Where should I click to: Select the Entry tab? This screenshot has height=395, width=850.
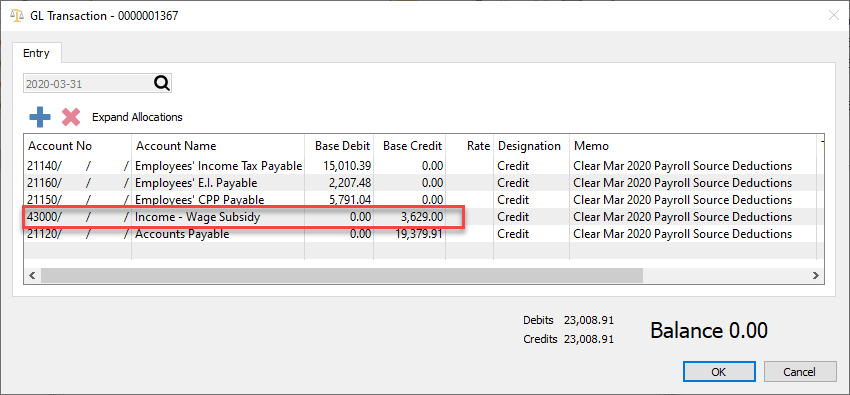36,53
